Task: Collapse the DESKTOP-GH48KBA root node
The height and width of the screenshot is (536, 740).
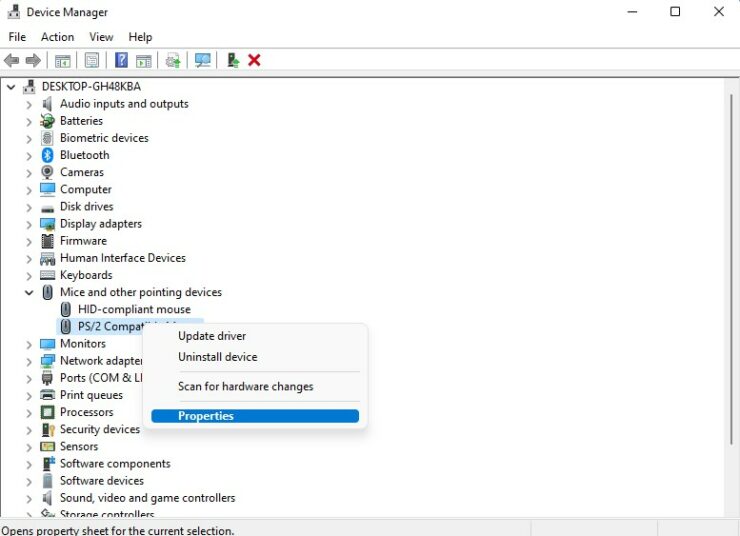Action: (11, 87)
